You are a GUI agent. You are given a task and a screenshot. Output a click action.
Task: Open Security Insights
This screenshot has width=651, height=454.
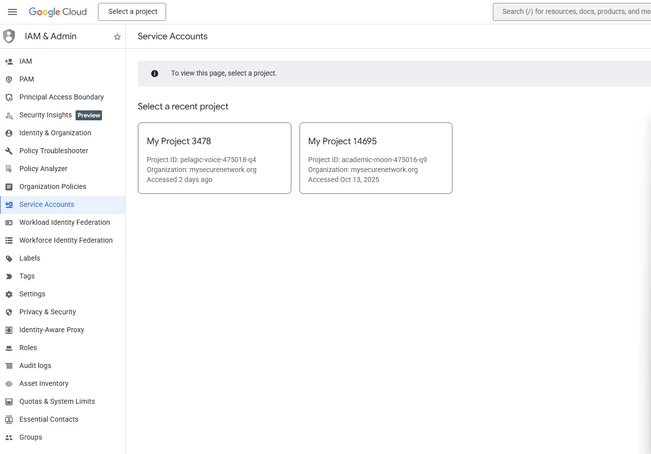coord(63,115)
